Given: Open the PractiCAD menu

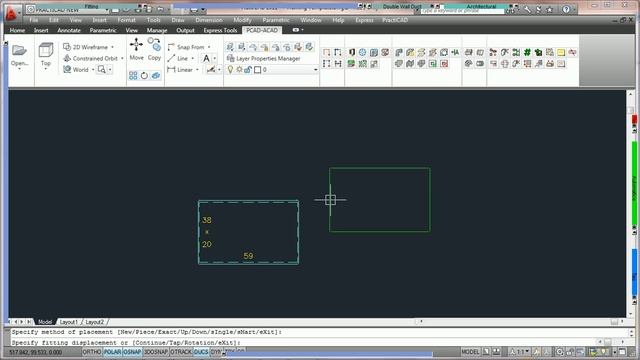Looking at the screenshot, I should (x=395, y=20).
